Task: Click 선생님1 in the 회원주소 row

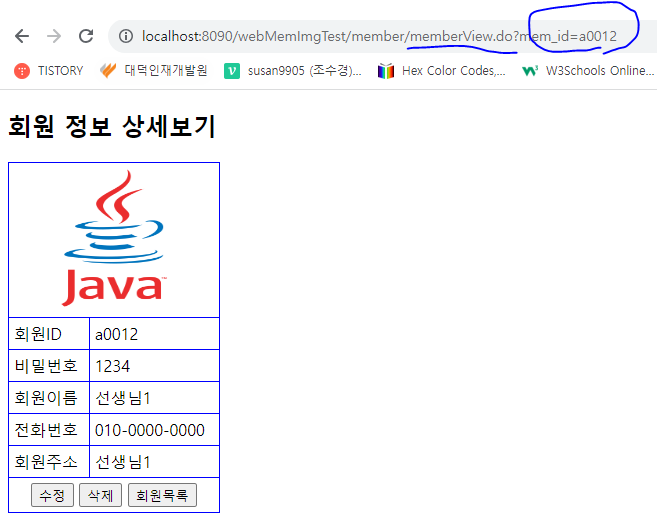Action: tap(123, 462)
